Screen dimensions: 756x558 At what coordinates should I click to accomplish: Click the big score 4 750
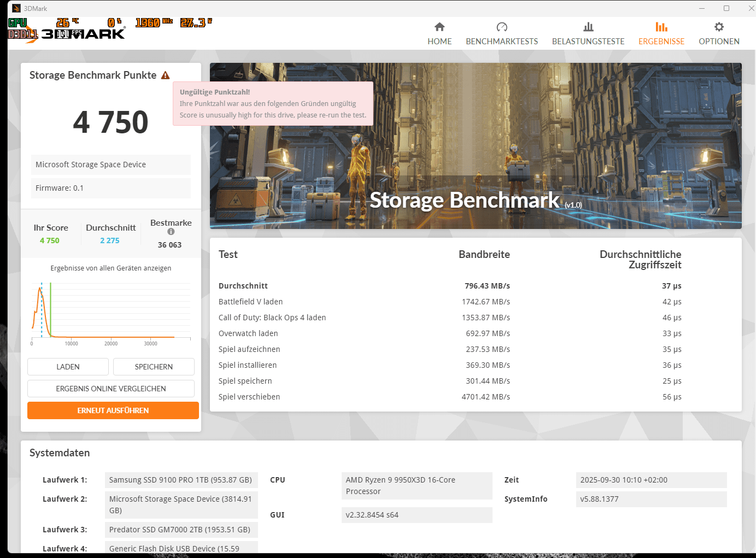[111, 122]
